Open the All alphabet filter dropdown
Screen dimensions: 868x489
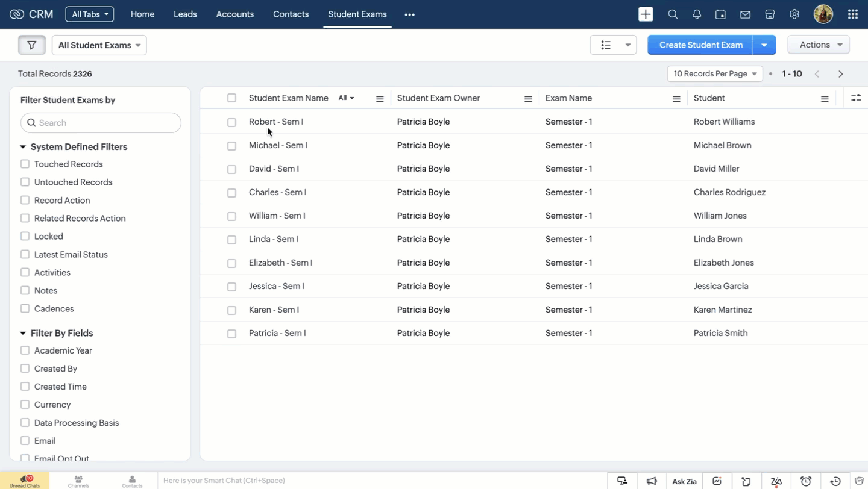click(346, 98)
